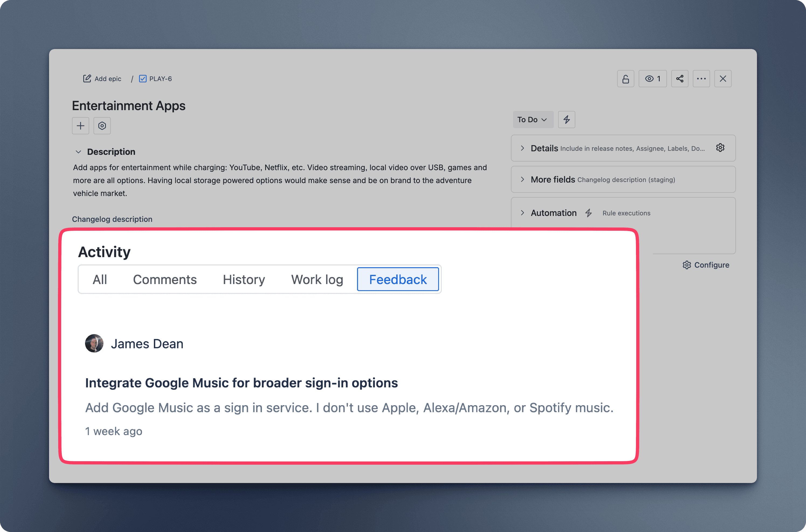Collapse the Description section chevron
806x532 pixels.
tap(78, 152)
